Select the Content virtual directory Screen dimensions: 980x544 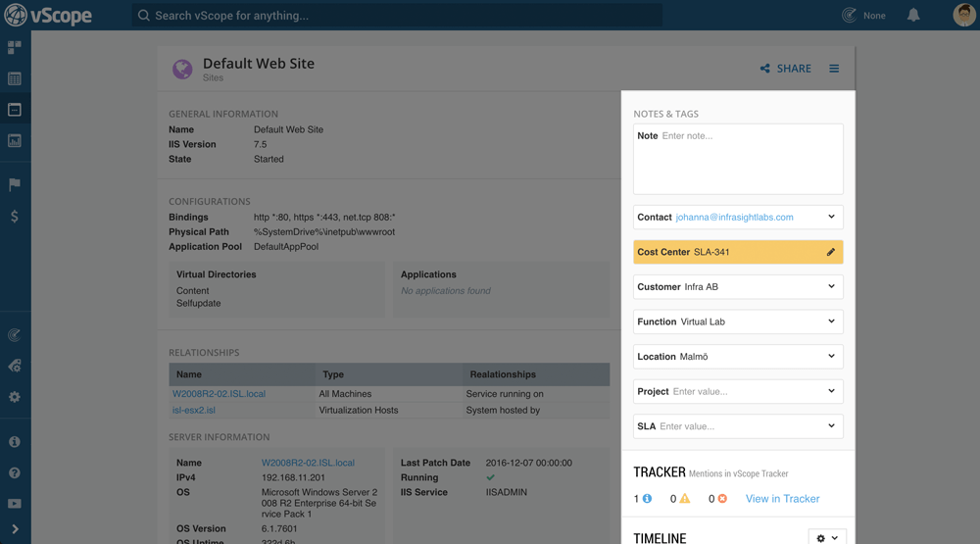pyautogui.click(x=192, y=291)
